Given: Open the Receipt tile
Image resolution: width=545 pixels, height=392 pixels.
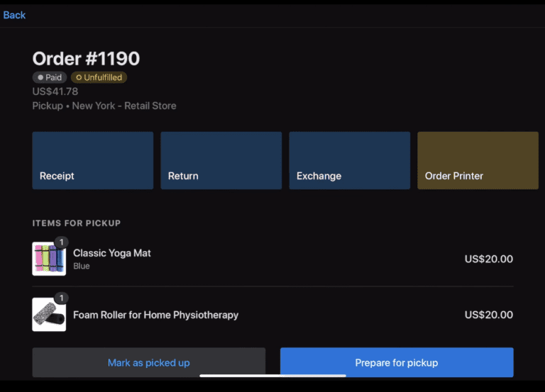Looking at the screenshot, I should click(x=92, y=160).
